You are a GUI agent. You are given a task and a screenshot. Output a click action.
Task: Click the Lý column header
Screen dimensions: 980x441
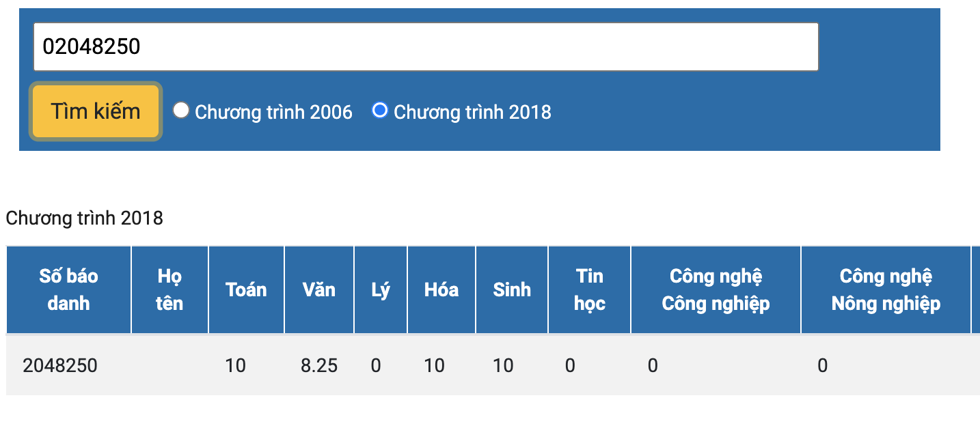pyautogui.click(x=381, y=289)
